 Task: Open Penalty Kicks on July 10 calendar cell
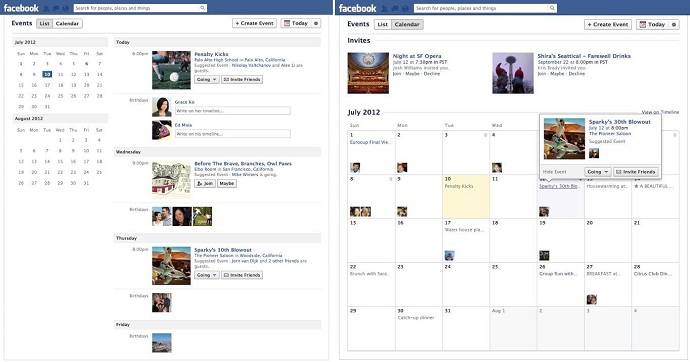[x=459, y=186]
